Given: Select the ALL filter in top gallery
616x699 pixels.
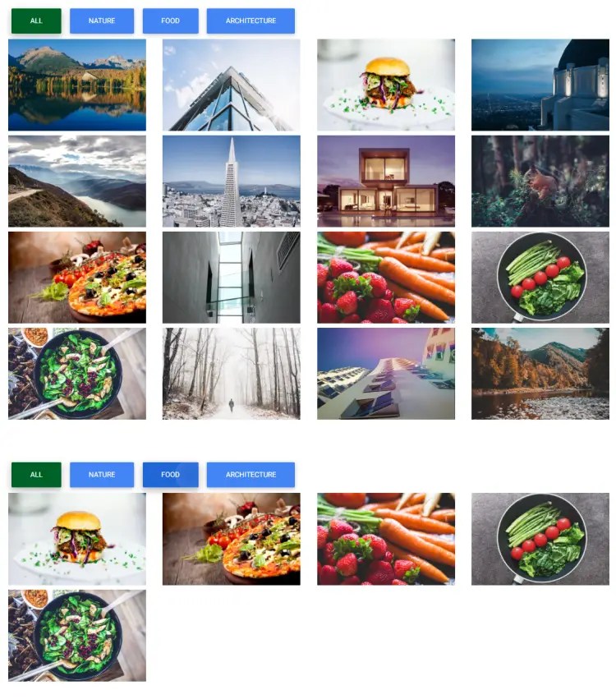Looking at the screenshot, I should click(36, 21).
